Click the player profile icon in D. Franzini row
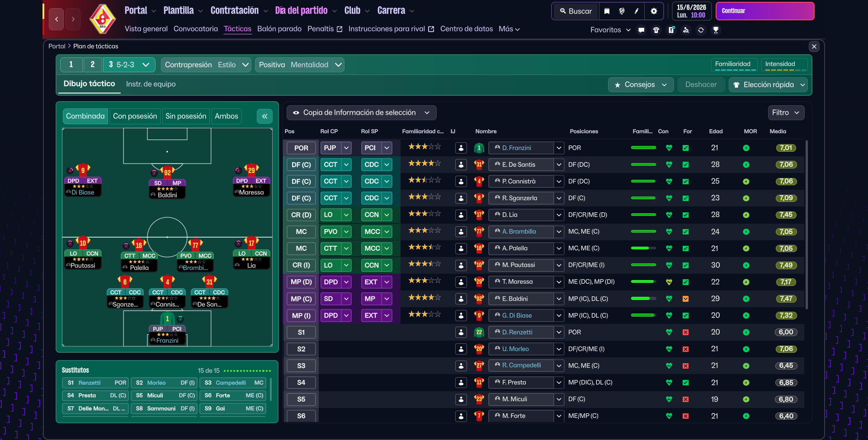 pos(461,148)
